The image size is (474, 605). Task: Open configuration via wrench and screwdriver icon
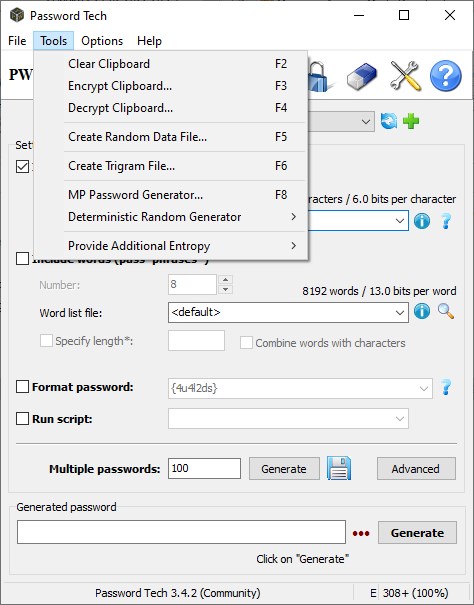[405, 76]
